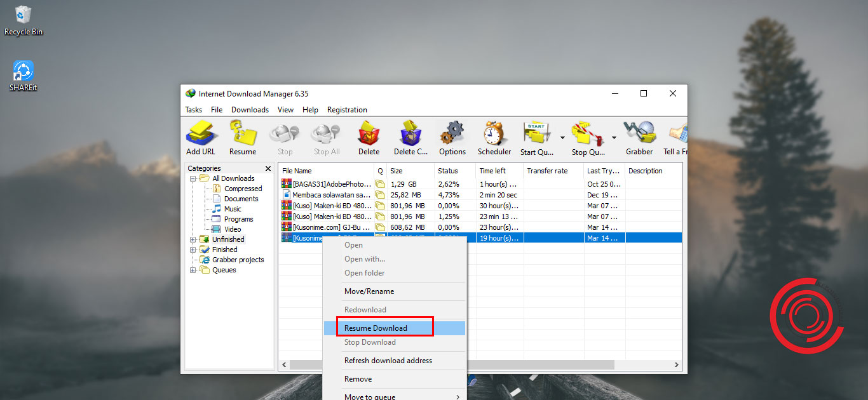Image resolution: width=868 pixels, height=400 pixels.
Task: Sort by Transfer rate column header
Action: [553, 171]
